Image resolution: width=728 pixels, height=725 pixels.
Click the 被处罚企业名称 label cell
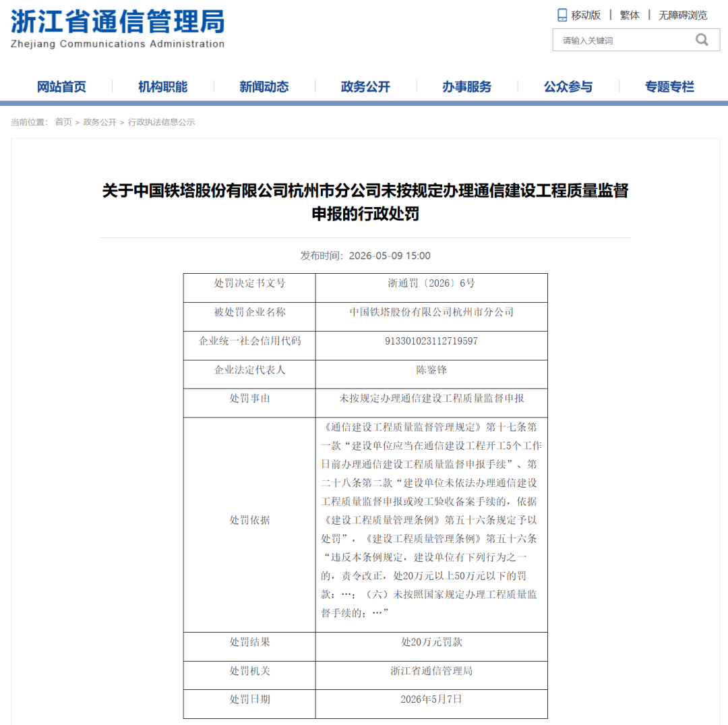(x=249, y=317)
